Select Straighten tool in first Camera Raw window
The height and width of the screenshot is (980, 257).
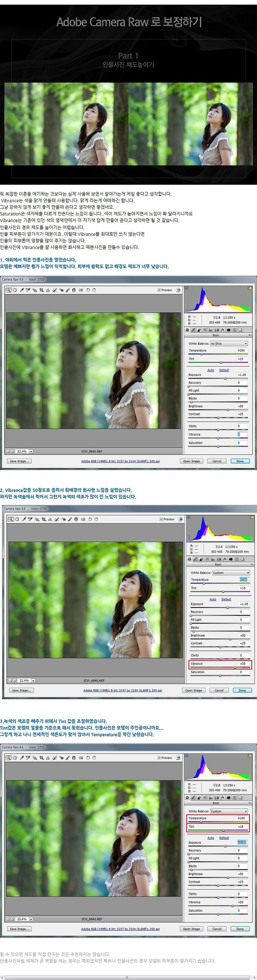click(x=47, y=290)
